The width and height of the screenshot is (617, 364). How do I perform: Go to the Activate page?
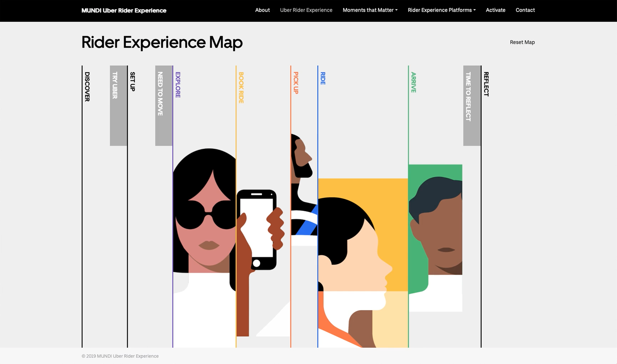495,10
